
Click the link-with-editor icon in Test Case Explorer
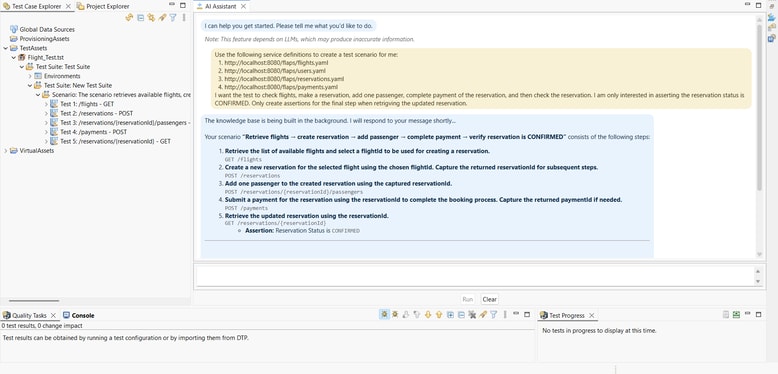tap(151, 18)
